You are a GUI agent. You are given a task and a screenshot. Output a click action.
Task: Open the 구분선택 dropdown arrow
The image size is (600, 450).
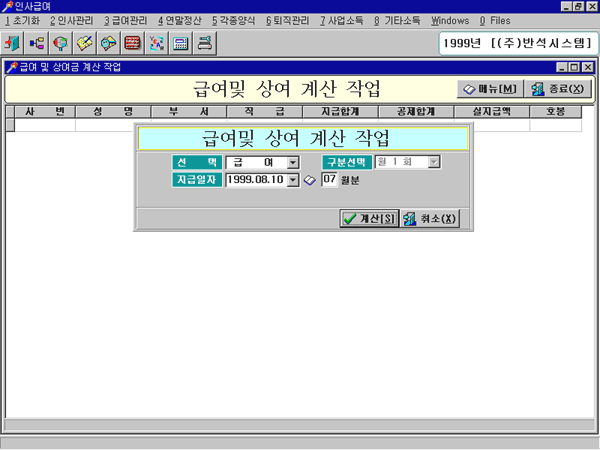coord(434,162)
